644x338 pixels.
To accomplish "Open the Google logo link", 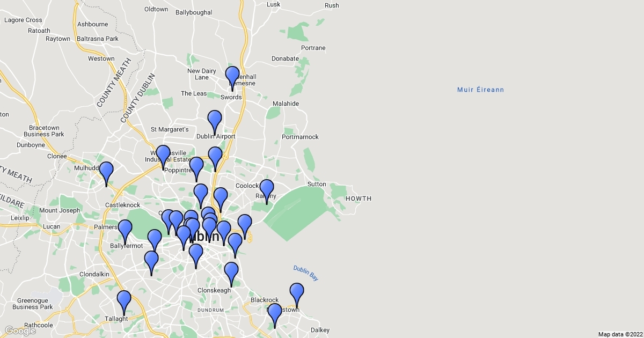I will (20, 330).
